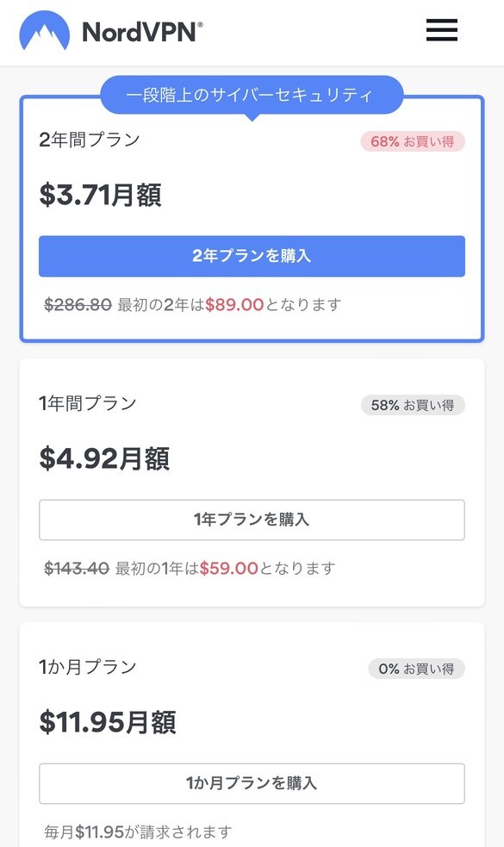
Task: Click the 68% お買い得 badge
Action: 413,141
